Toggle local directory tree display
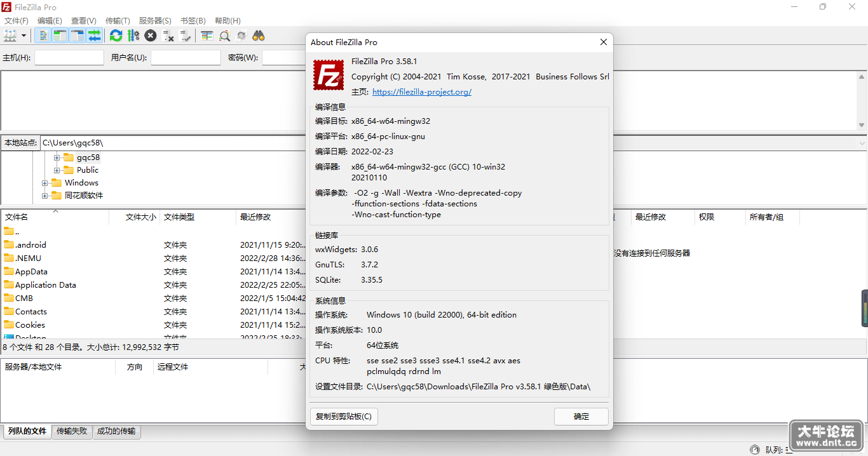Image resolution: width=868 pixels, height=456 pixels. coord(60,36)
